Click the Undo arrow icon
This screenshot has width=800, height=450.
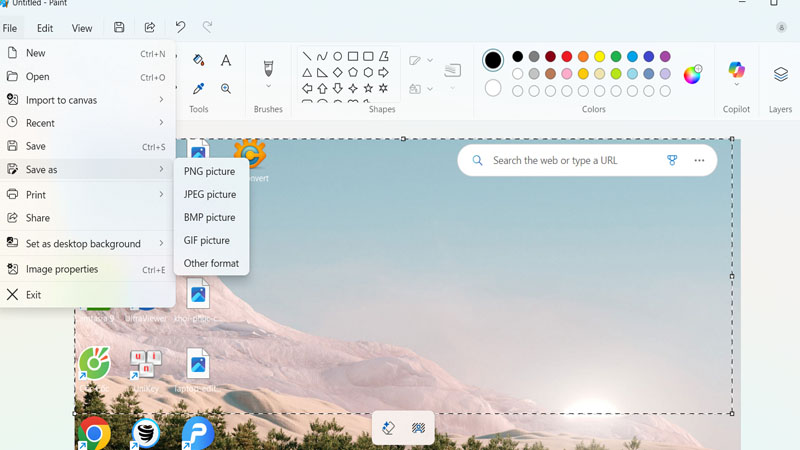click(180, 28)
